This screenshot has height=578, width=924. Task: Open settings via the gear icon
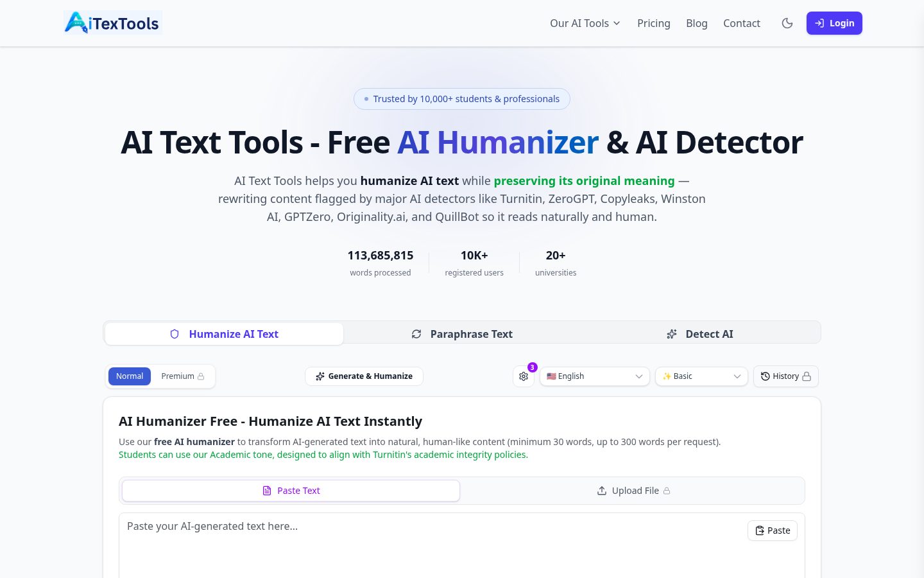click(x=524, y=376)
